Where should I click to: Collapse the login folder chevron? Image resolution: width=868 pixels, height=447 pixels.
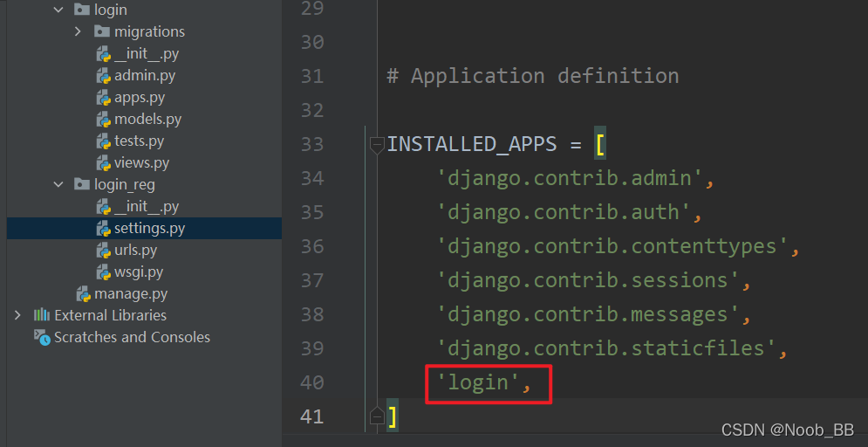pos(58,10)
